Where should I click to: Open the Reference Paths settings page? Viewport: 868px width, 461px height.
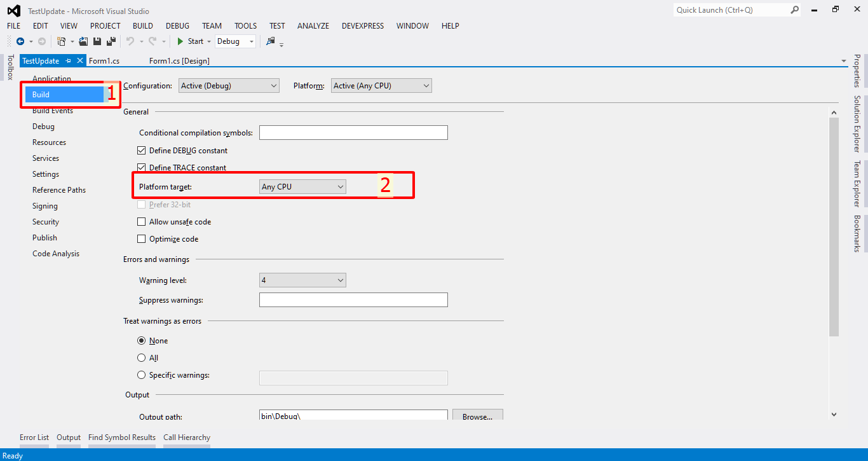(x=59, y=190)
